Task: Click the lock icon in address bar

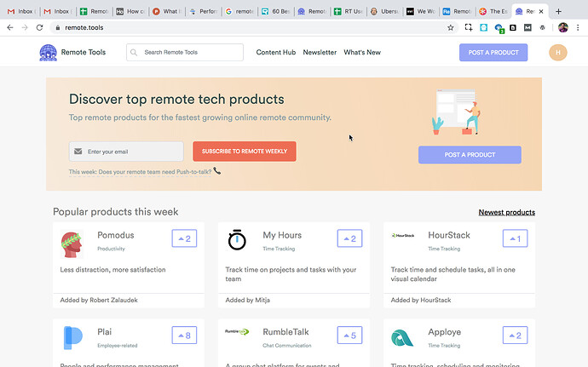Action: click(x=57, y=27)
